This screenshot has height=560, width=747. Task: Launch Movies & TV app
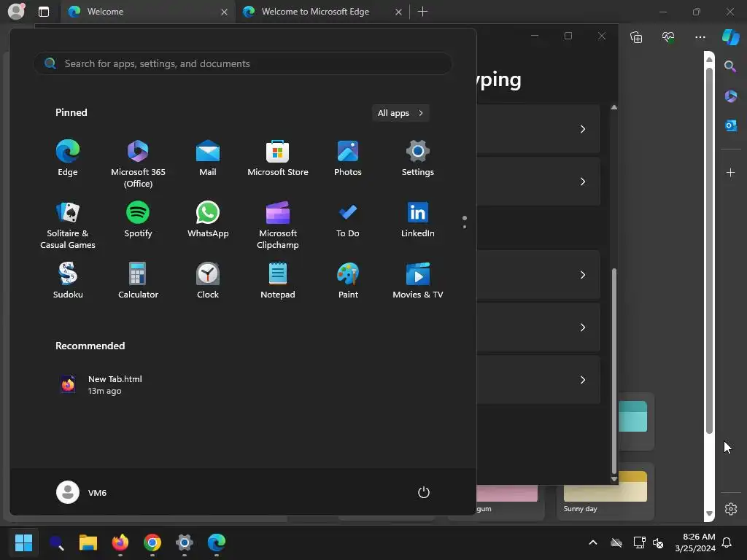[418, 281]
